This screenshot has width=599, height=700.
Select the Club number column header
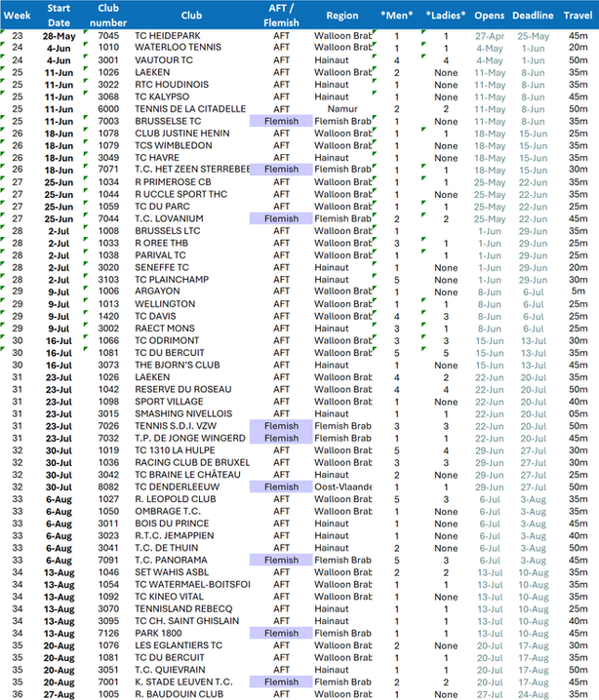[108, 16]
